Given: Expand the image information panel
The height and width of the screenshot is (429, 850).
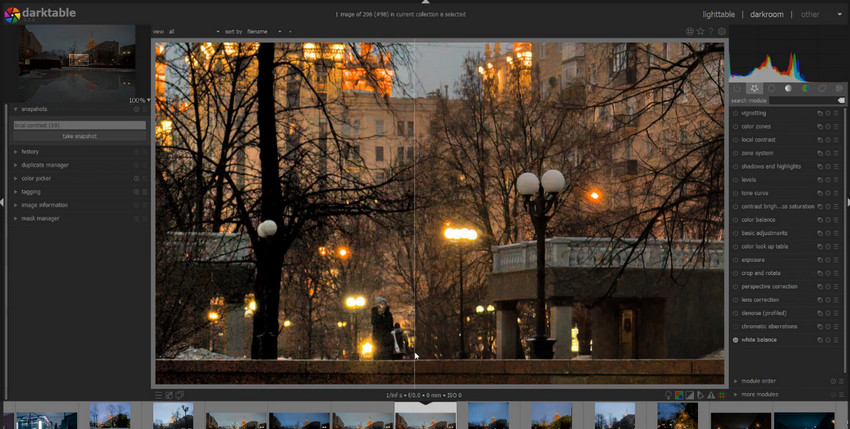Looking at the screenshot, I should [x=16, y=205].
